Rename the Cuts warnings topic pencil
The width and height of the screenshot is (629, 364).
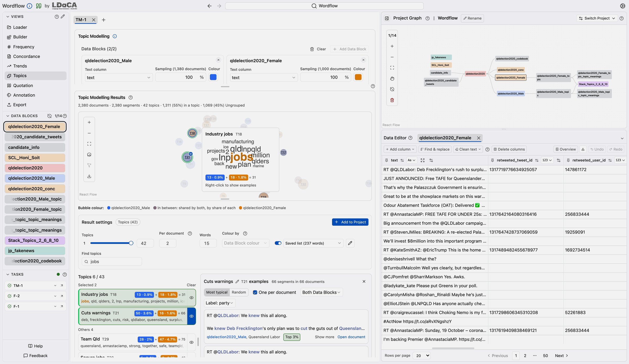(237, 281)
